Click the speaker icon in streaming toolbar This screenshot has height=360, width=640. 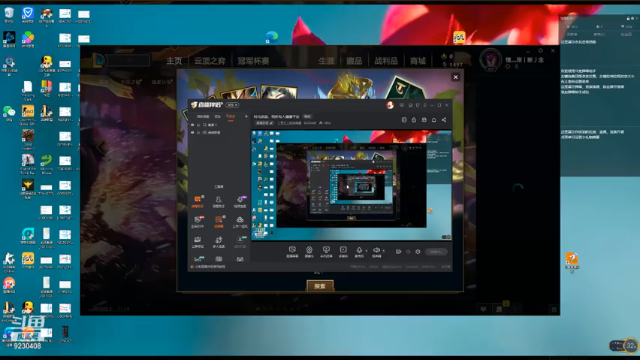tap(376, 251)
